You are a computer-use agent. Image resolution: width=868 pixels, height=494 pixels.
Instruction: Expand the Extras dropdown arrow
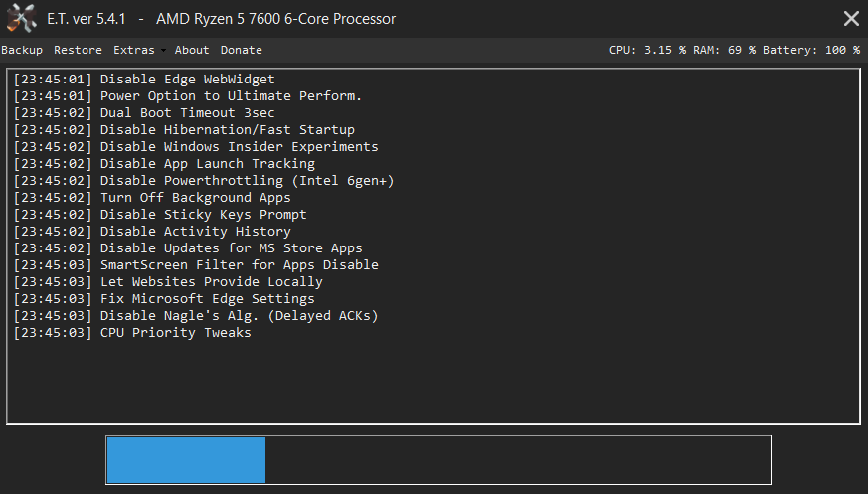point(163,51)
